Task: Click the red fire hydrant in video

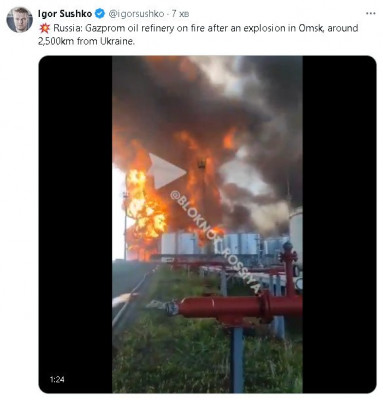Action: 288,267
